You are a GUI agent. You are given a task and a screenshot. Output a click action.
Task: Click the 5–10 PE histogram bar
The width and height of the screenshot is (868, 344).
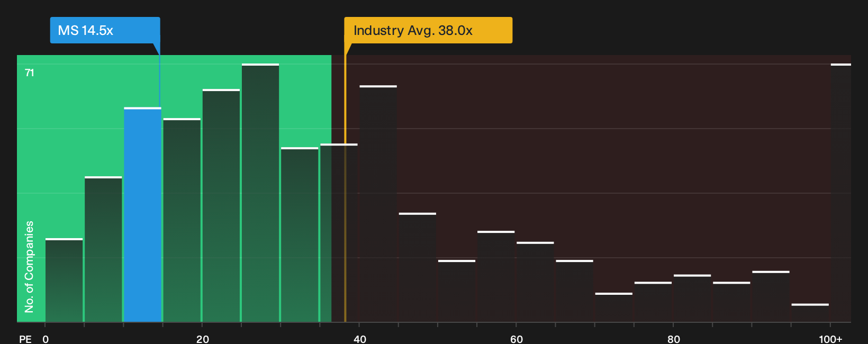click(x=103, y=249)
